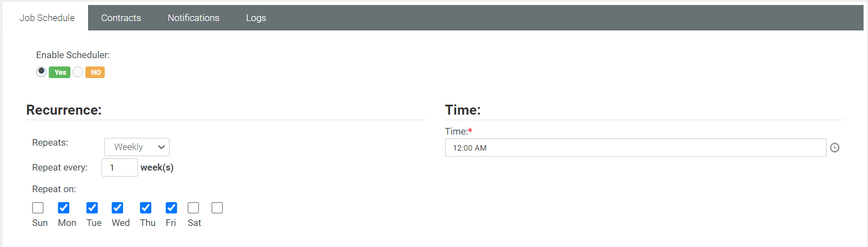
Task: Switch to the Contracts tab
Action: coord(121,18)
